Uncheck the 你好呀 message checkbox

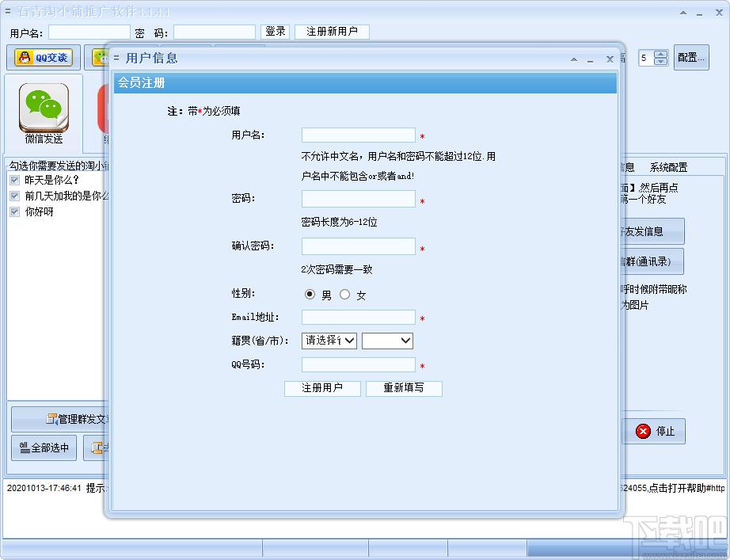[x=15, y=211]
